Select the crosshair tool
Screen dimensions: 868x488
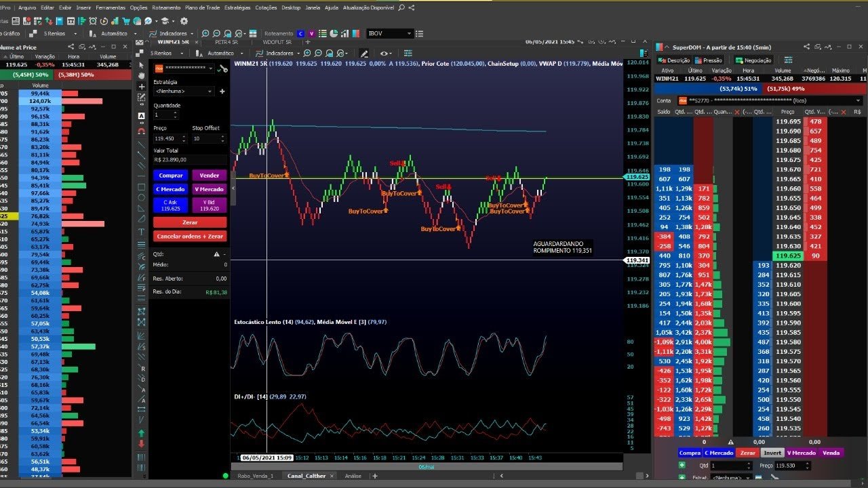click(x=142, y=88)
